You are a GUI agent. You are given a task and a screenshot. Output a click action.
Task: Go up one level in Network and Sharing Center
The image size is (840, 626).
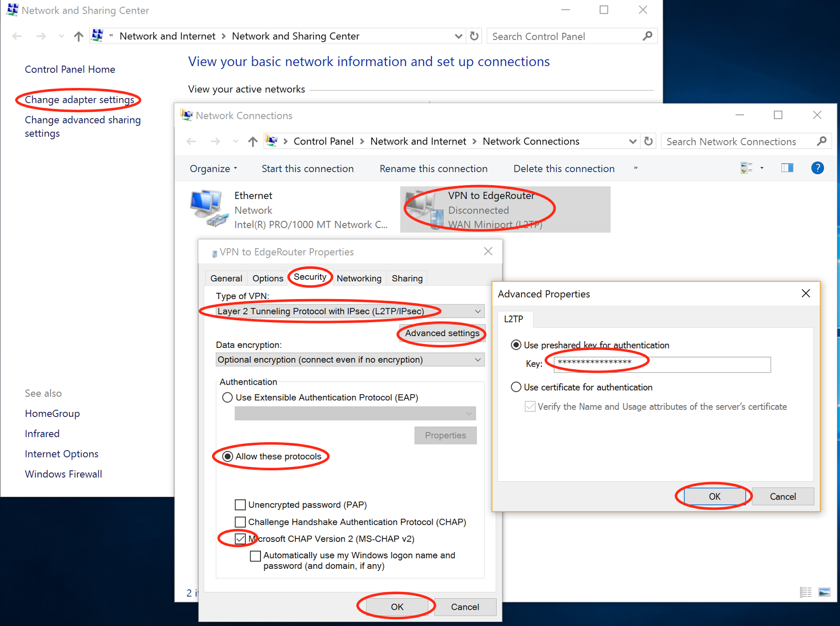coord(78,36)
